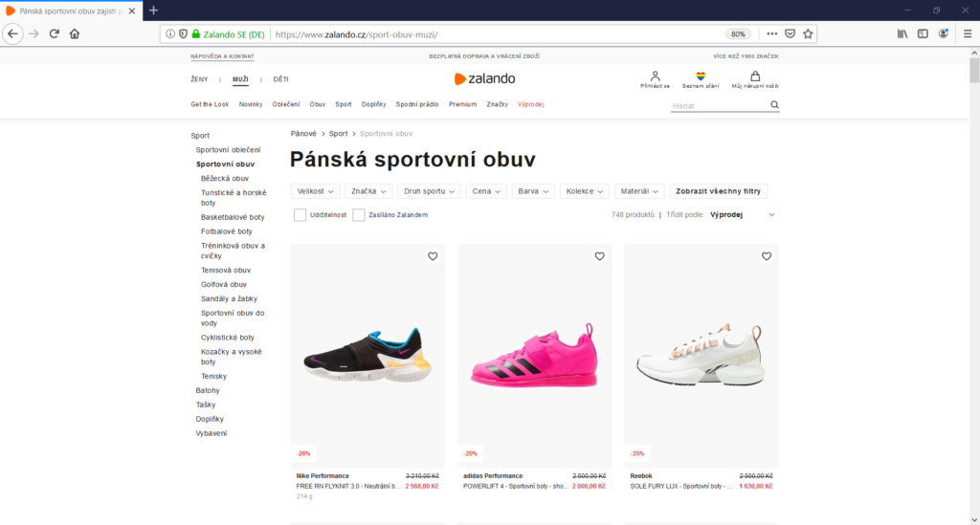Go back with the browser back arrow
This screenshot has height=525, width=980.
pos(12,33)
